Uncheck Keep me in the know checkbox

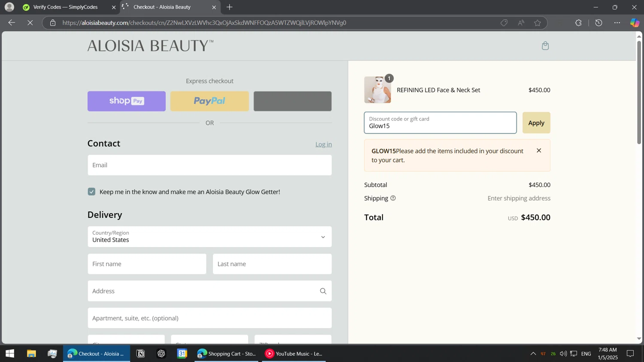point(91,192)
